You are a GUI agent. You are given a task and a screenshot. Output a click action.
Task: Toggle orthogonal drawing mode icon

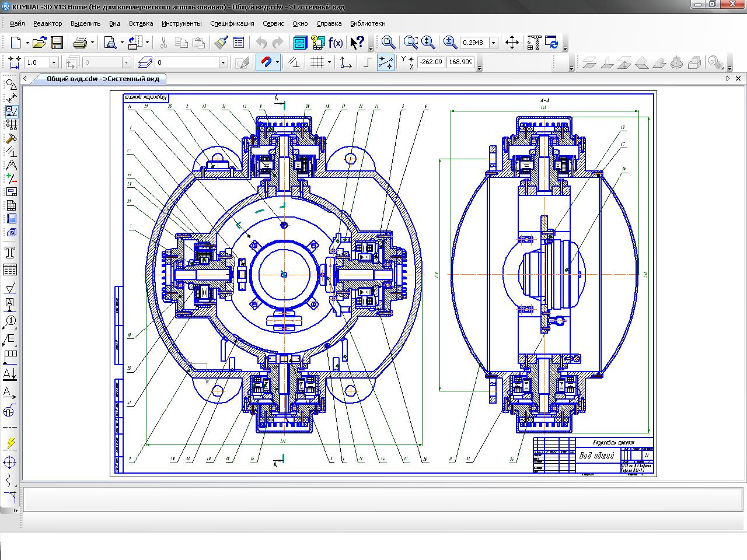367,62
